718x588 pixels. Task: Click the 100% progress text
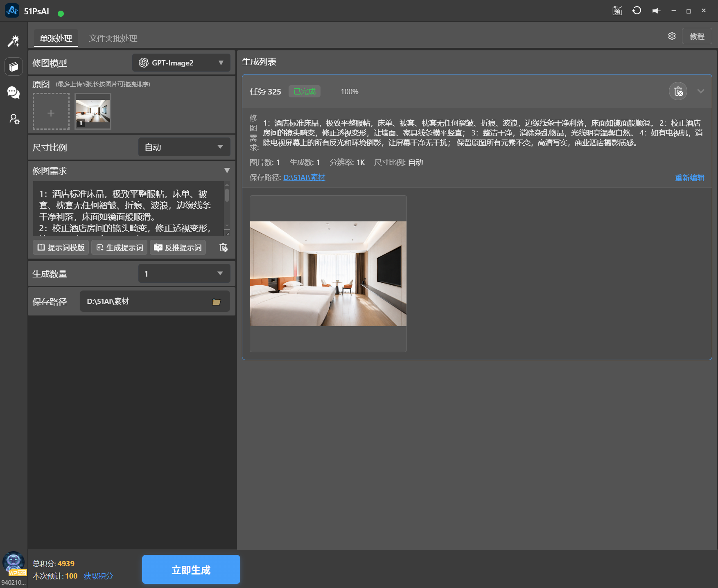(x=350, y=92)
